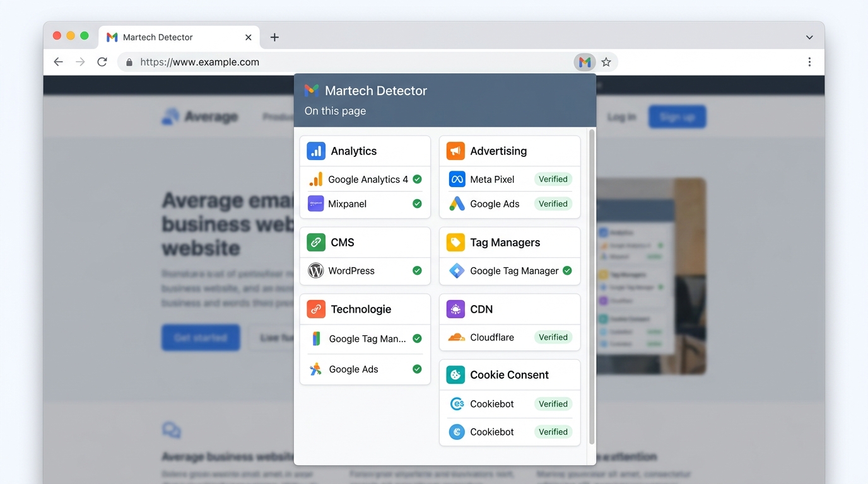
Task: Click the Cloudflare cloud logo
Action: click(x=457, y=337)
